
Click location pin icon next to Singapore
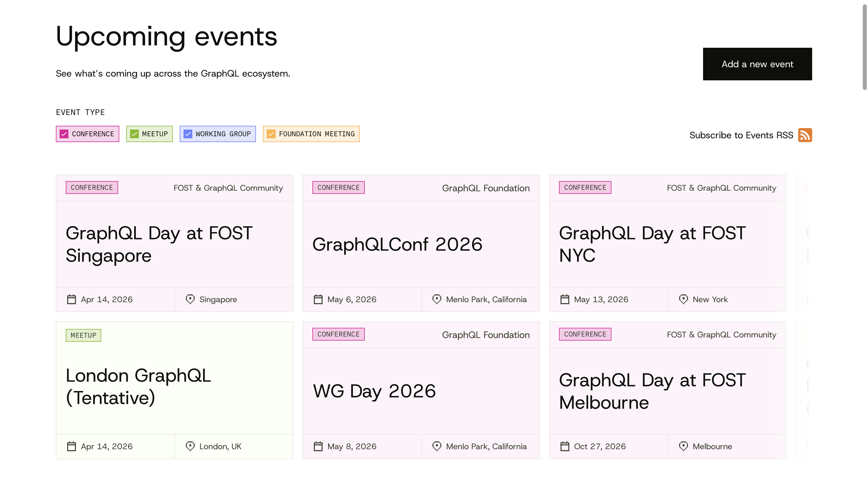click(190, 299)
